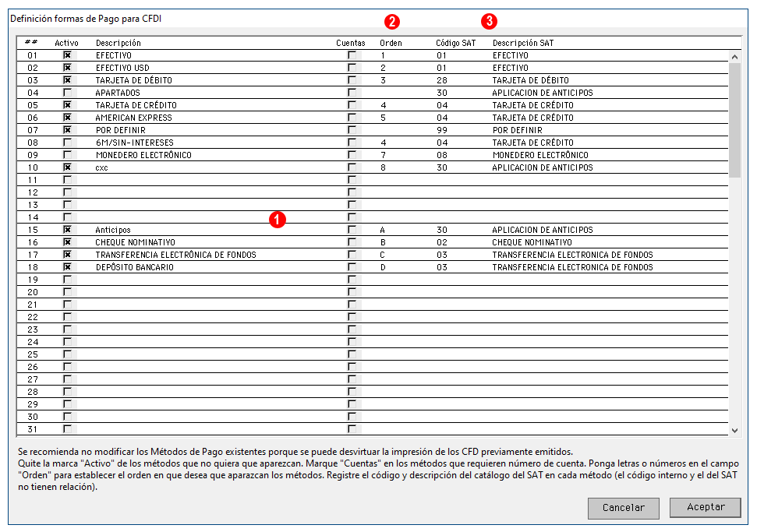Toggle Activo checkbox for Anticipos row
Screen dimensions: 757x532
[67, 230]
